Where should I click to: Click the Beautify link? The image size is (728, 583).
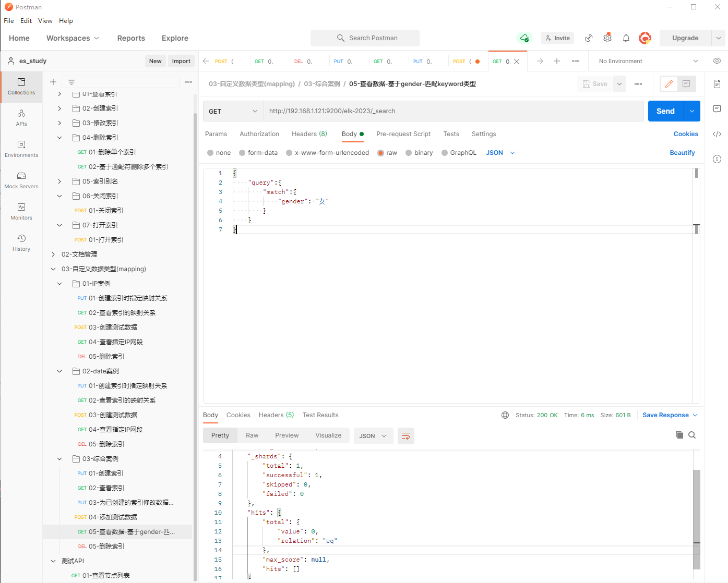click(x=682, y=153)
